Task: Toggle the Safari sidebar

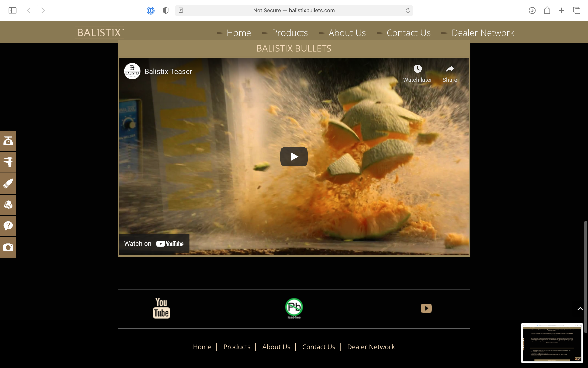Action: [x=12, y=10]
